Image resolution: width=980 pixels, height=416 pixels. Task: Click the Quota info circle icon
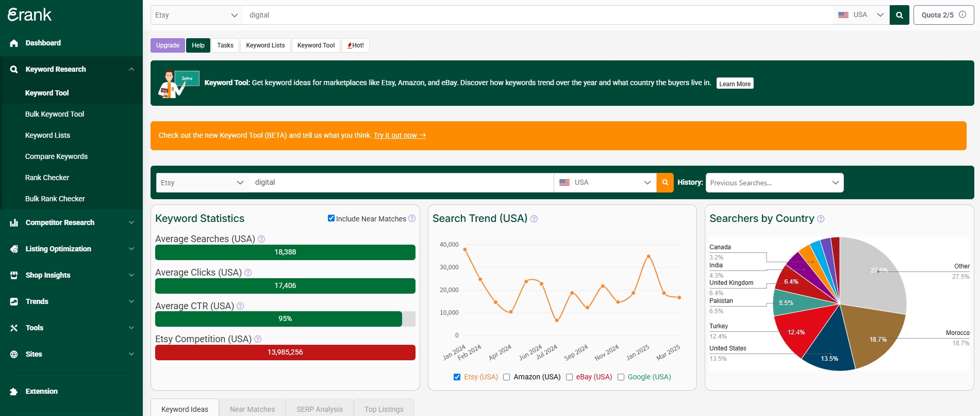[x=962, y=14]
